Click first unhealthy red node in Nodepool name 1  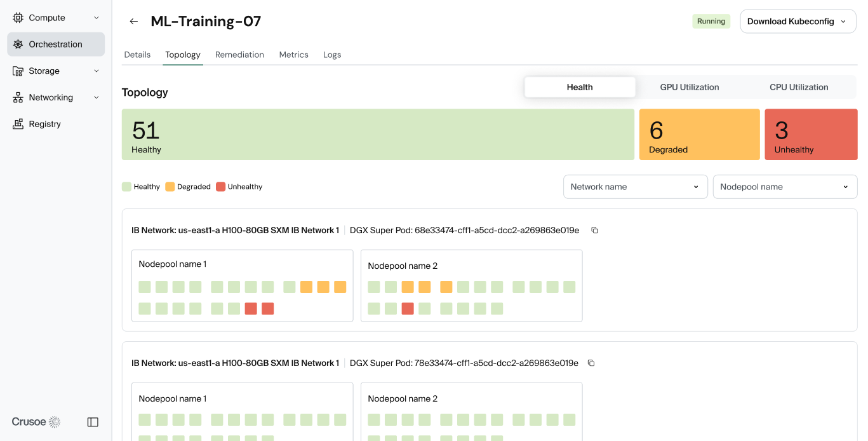[x=251, y=309]
